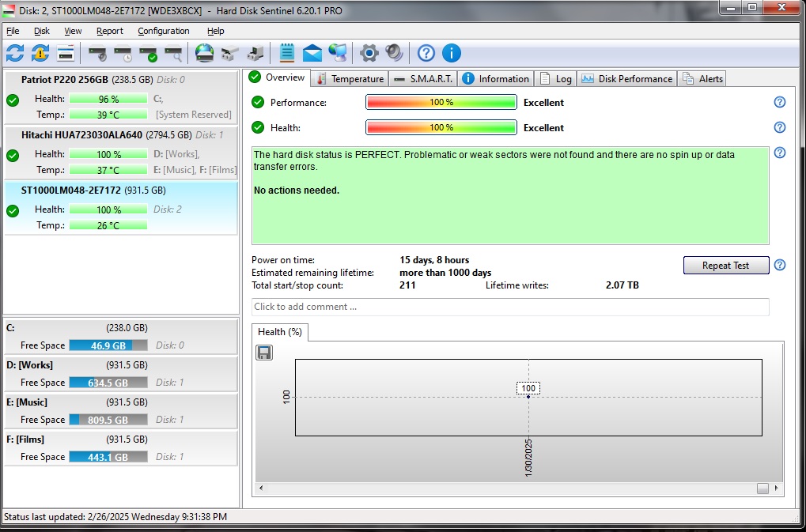Open settings via the gear icon
This screenshot has height=532, width=806.
point(369,53)
